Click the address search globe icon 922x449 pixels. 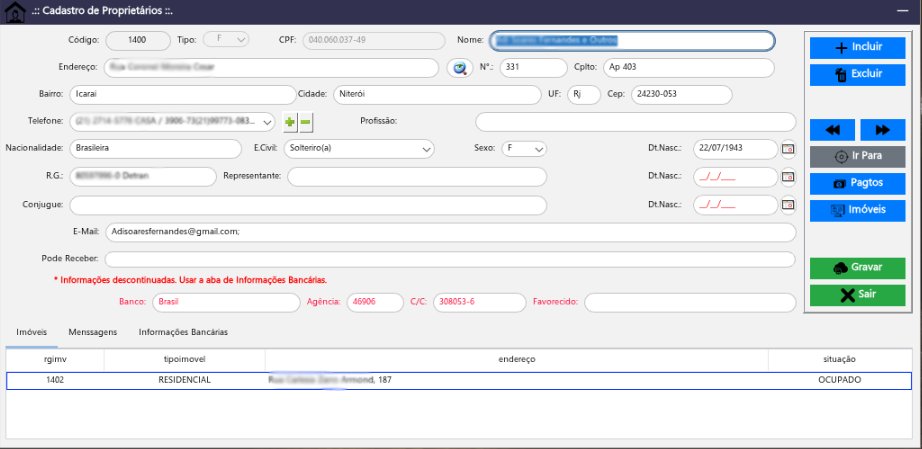(459, 68)
